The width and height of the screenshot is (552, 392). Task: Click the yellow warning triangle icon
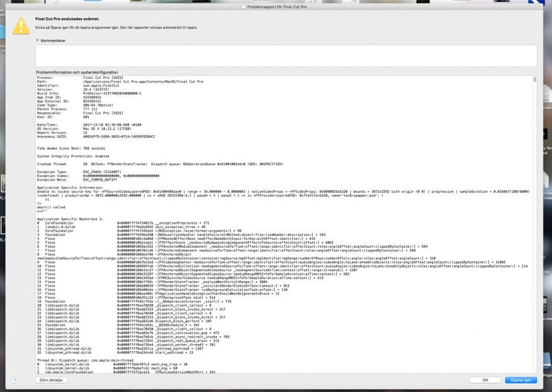pos(21,24)
